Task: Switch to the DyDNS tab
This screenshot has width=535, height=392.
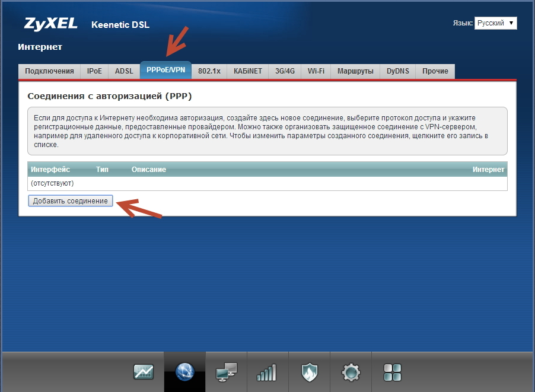Action: [397, 71]
